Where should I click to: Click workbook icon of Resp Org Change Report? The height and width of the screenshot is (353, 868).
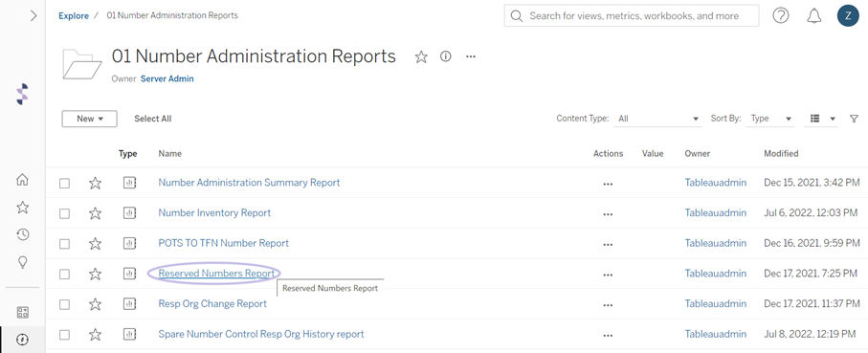click(x=129, y=304)
